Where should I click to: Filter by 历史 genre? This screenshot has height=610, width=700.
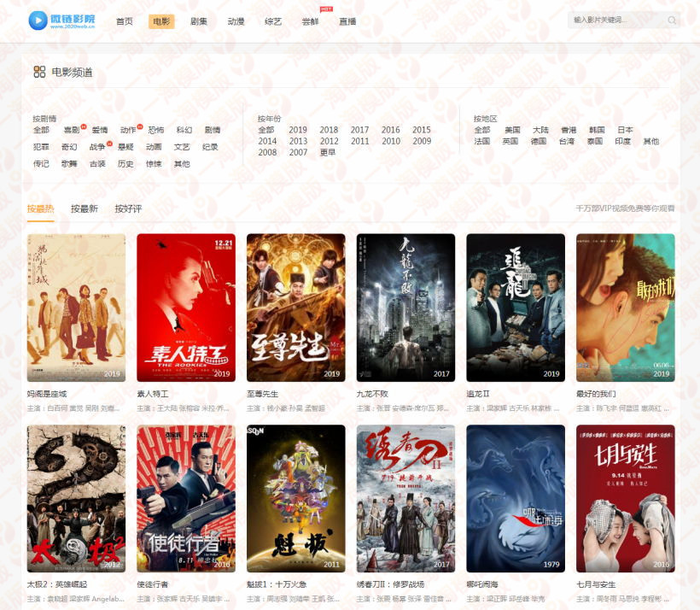click(125, 164)
